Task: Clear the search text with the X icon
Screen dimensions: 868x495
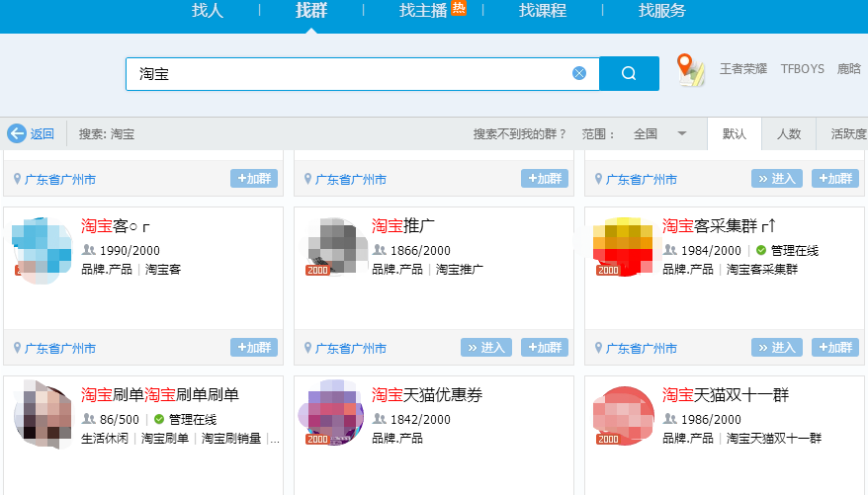Action: point(579,73)
